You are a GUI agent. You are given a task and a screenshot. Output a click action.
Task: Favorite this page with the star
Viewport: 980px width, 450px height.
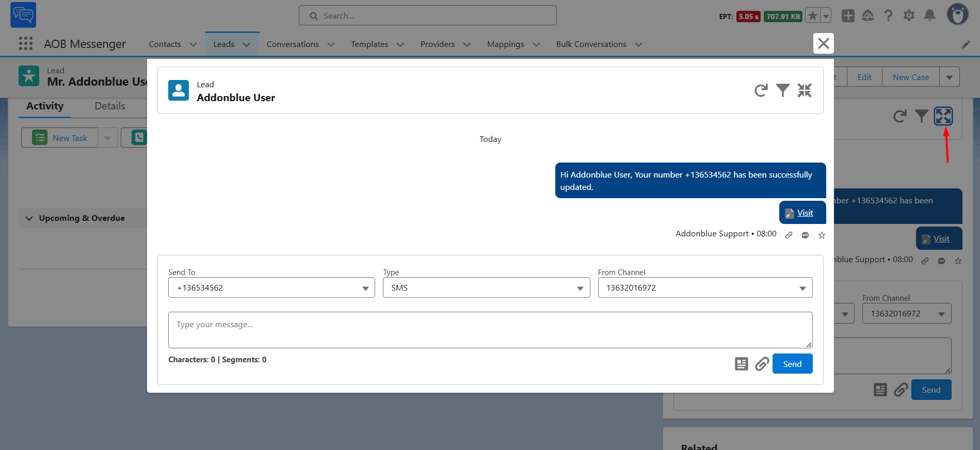(x=813, y=16)
